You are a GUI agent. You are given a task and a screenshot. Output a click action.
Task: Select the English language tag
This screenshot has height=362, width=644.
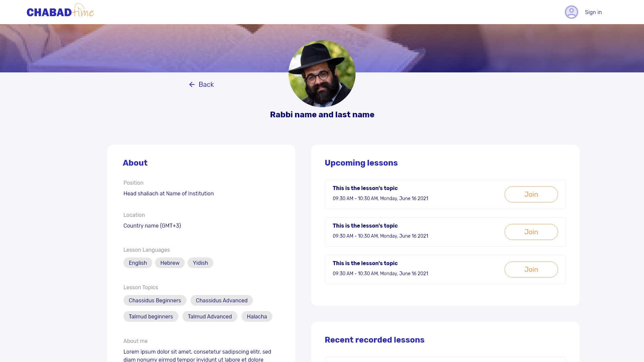tap(138, 263)
